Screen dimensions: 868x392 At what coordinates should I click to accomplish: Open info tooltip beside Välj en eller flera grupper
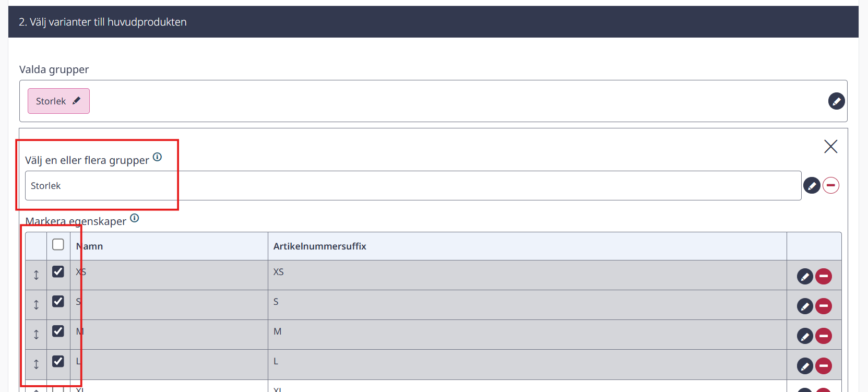click(157, 157)
